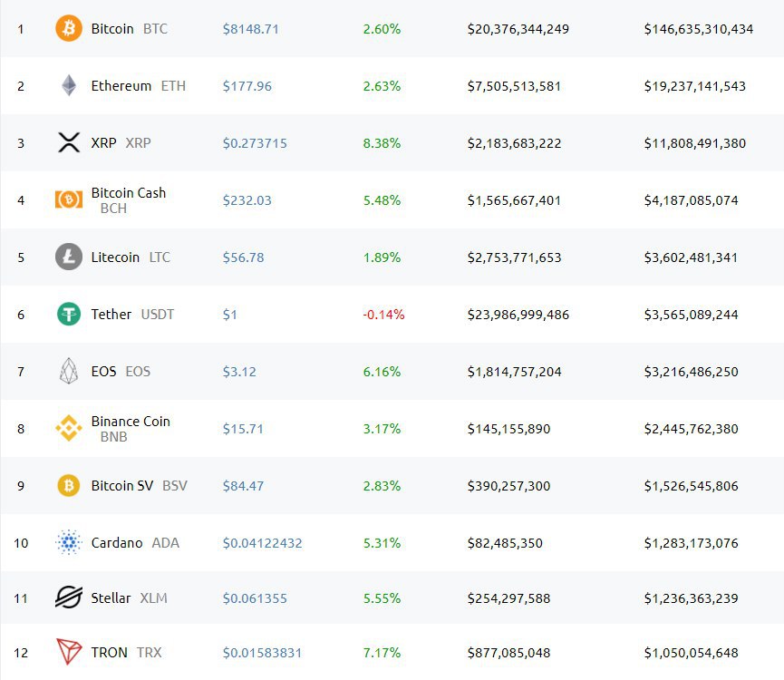Click the Bitcoin SV gold logo icon
Viewport: 784px width, 680px height.
pos(69,486)
